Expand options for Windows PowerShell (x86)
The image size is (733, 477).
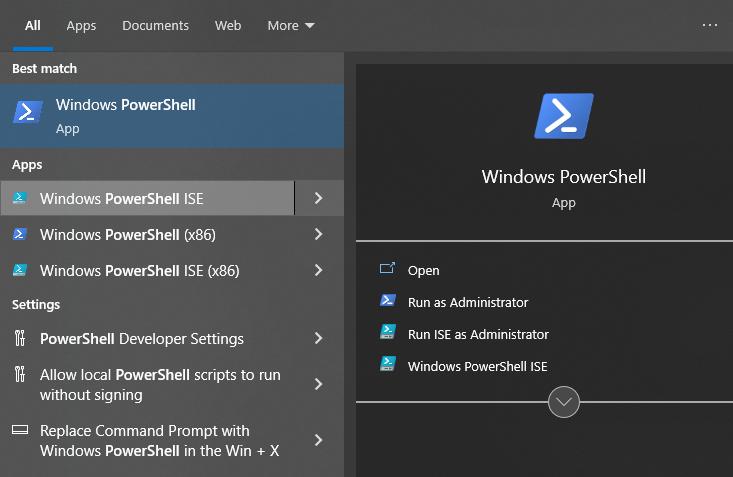click(x=319, y=234)
